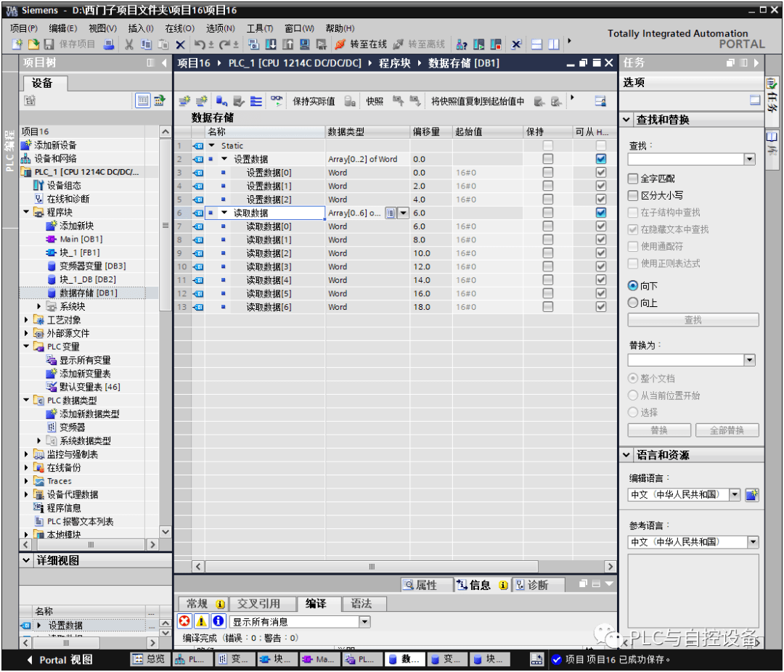The width and height of the screenshot is (784, 672).
Task: Click the 转至在线 go online button
Action: point(361,44)
